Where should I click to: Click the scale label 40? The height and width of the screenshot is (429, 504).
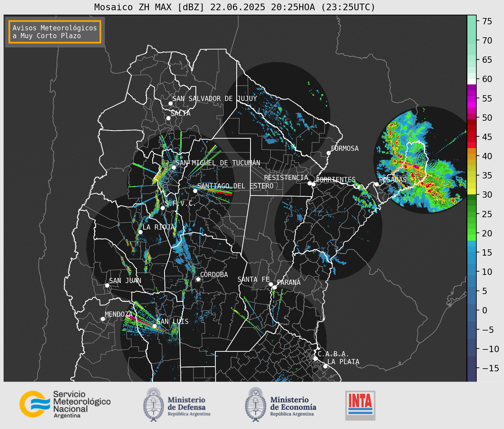click(x=487, y=156)
